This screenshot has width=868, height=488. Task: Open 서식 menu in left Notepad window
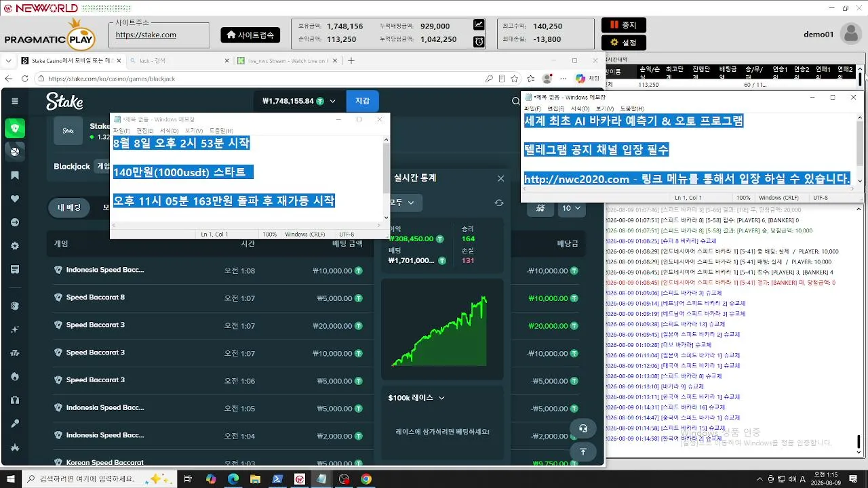pyautogui.click(x=169, y=130)
